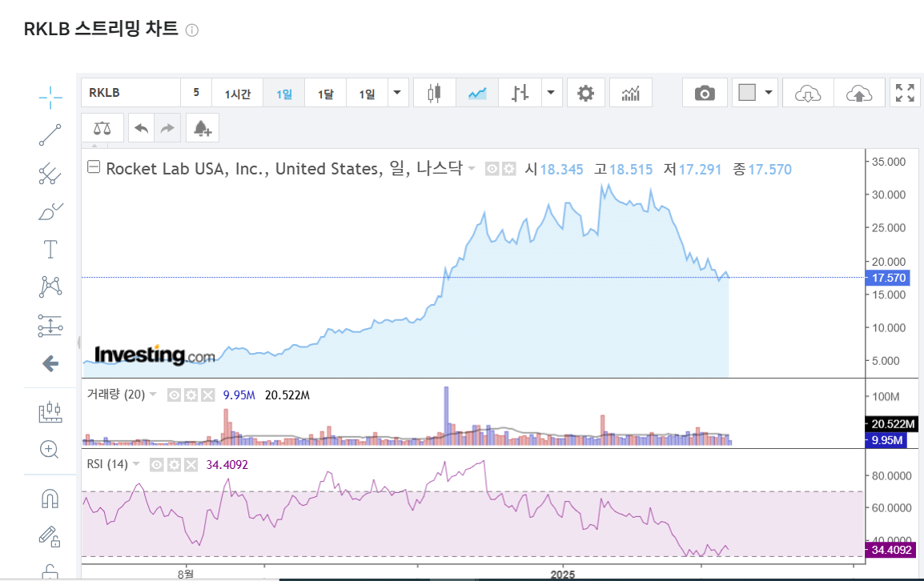The image size is (924, 581).
Task: Open the indicators menu
Action: click(630, 93)
